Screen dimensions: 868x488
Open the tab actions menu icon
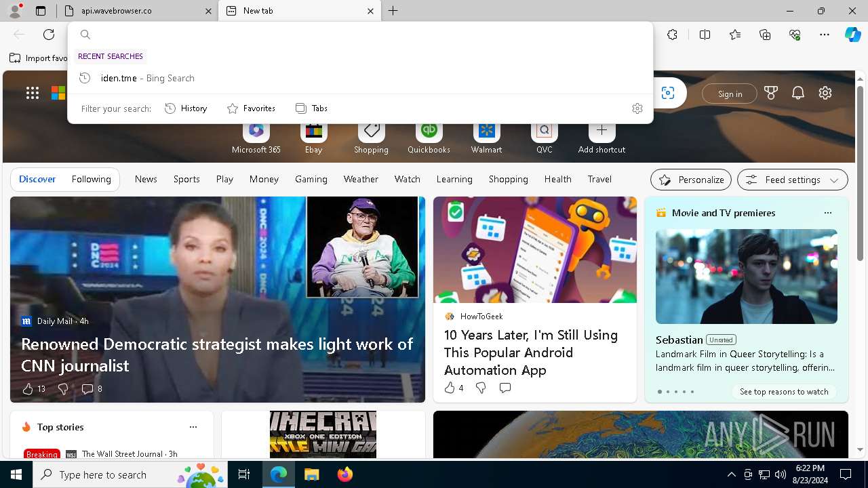(x=41, y=11)
